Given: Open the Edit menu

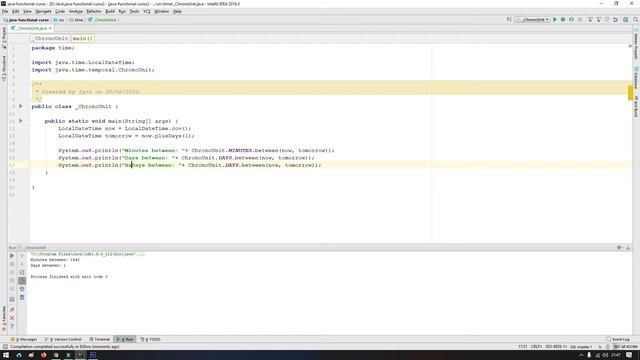Looking at the screenshot, I should click(x=16, y=11).
